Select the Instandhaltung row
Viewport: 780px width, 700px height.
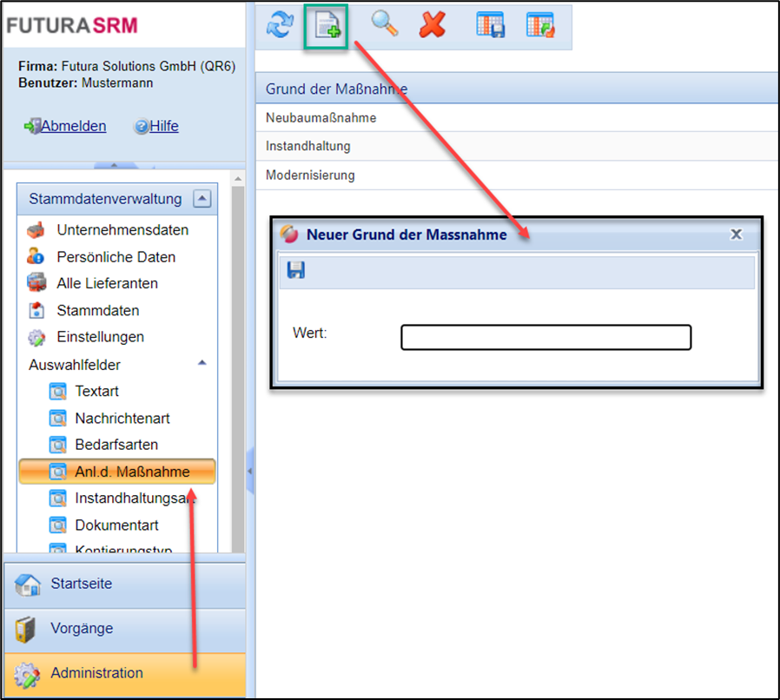[307, 146]
